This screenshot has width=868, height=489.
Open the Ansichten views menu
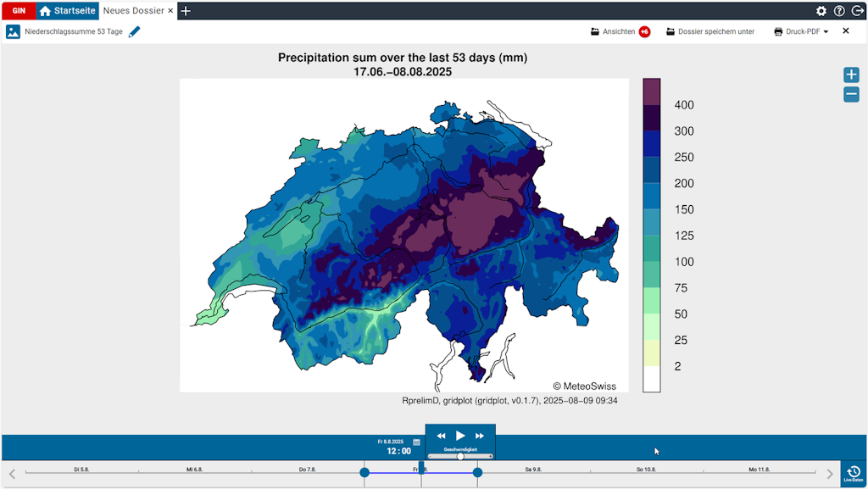(620, 31)
